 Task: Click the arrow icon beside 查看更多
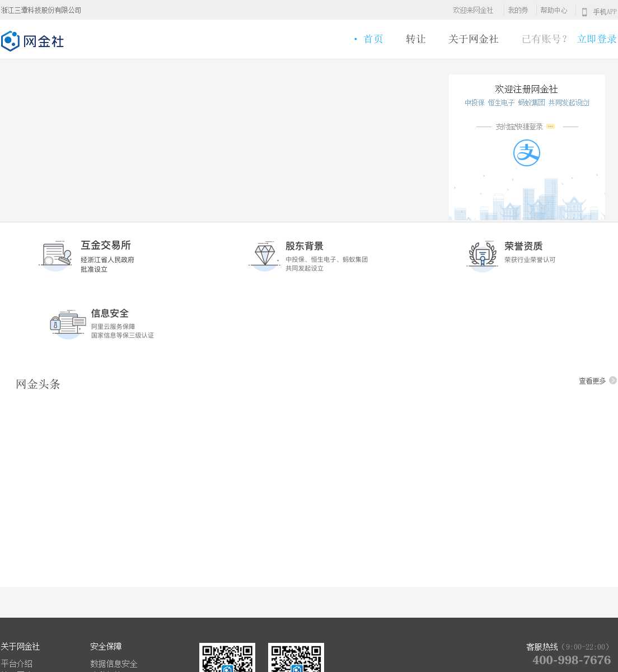613,381
